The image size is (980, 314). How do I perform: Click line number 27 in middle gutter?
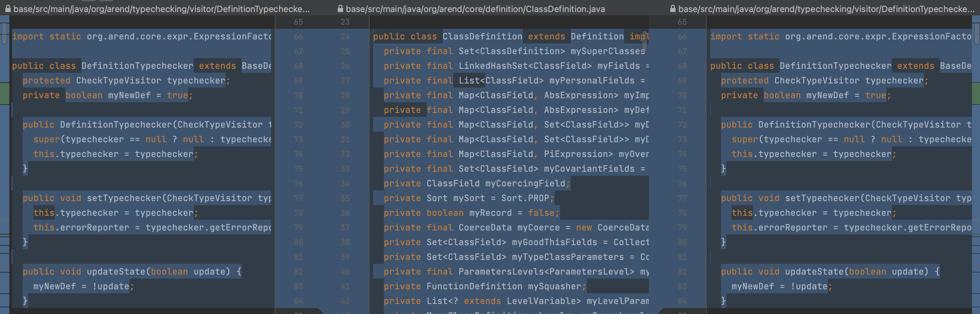pyautogui.click(x=345, y=81)
